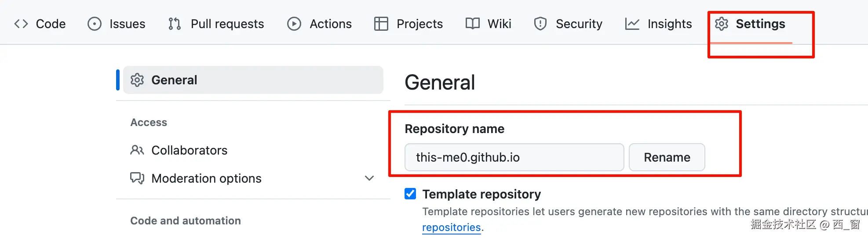Switch to the Actions tab
This screenshot has width=868, height=238.
(330, 24)
